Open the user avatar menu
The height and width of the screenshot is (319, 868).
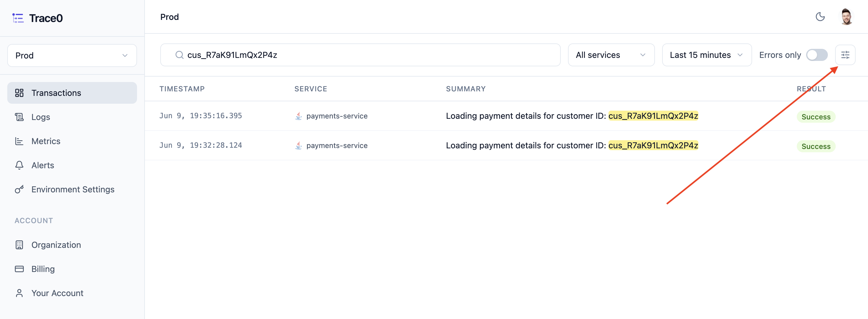coord(846,17)
